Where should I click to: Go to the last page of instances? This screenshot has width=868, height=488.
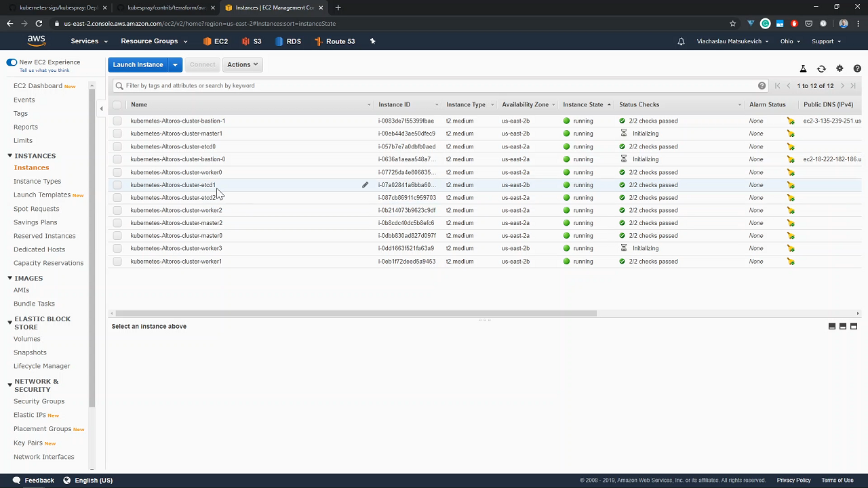coord(853,85)
